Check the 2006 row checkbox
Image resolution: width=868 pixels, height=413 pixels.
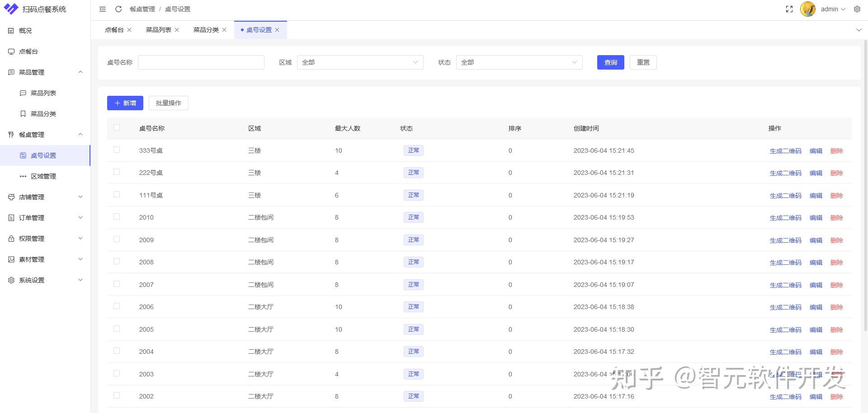tap(117, 306)
